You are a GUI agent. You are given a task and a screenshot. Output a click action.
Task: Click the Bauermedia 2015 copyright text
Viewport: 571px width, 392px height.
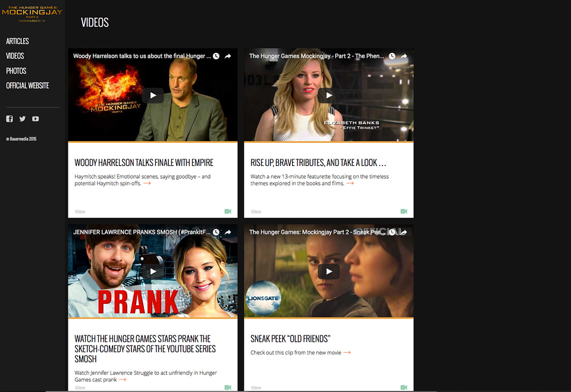(x=21, y=139)
